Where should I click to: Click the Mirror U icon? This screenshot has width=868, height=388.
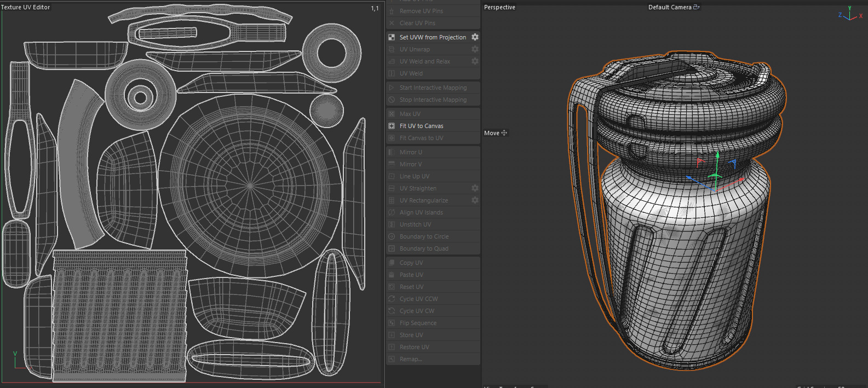click(392, 152)
